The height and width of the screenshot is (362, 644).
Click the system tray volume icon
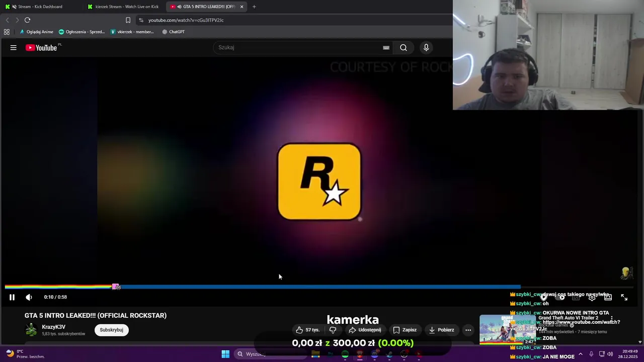pos(610,354)
